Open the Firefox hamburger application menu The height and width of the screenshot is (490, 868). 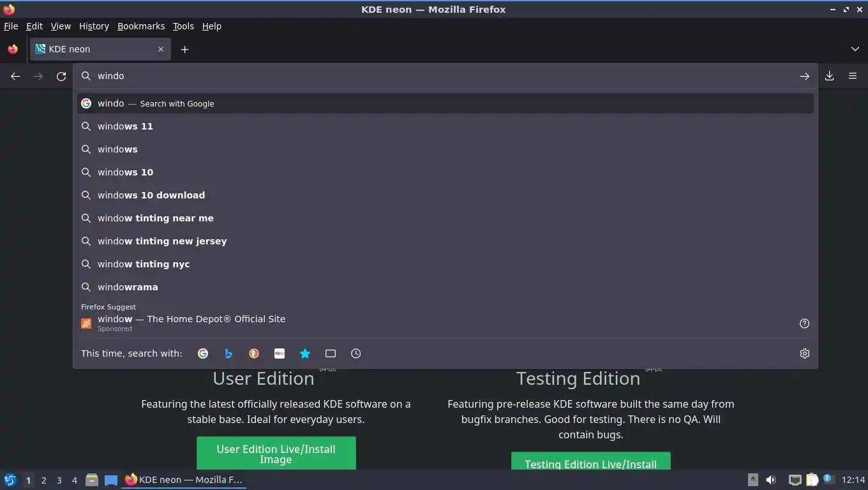point(853,76)
